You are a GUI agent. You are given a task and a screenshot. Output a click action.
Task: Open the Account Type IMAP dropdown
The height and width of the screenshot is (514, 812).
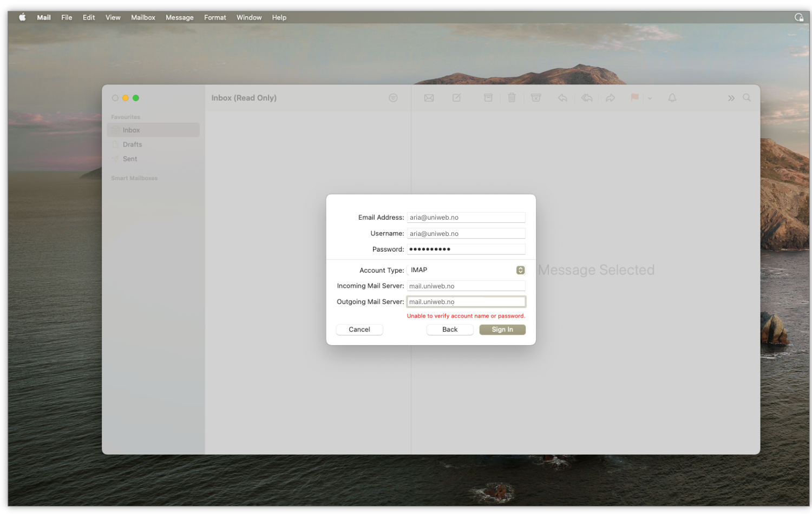pyautogui.click(x=466, y=270)
